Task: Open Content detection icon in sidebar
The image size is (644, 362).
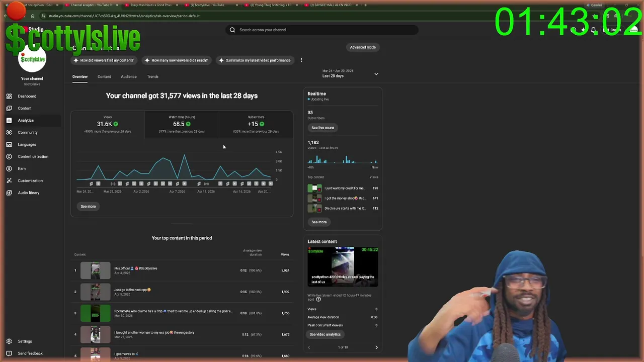Action: pos(9,156)
